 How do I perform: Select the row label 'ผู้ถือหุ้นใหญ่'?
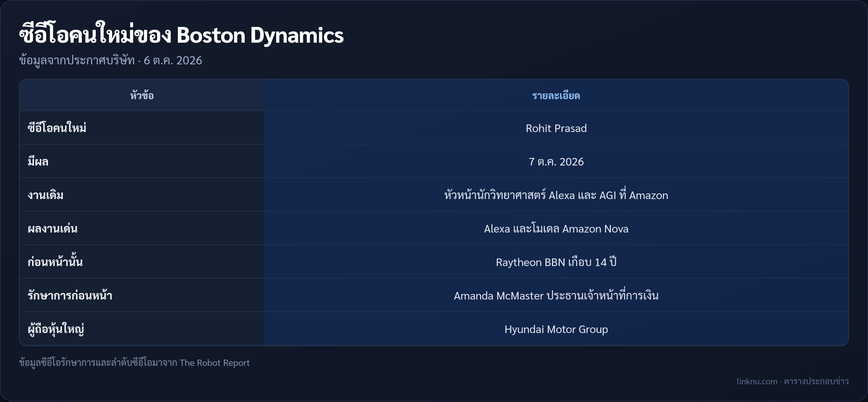click(56, 329)
